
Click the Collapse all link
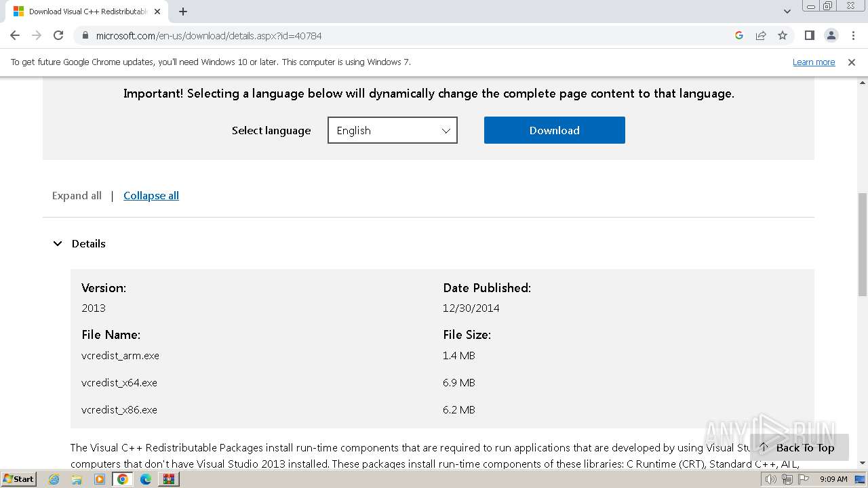point(151,195)
